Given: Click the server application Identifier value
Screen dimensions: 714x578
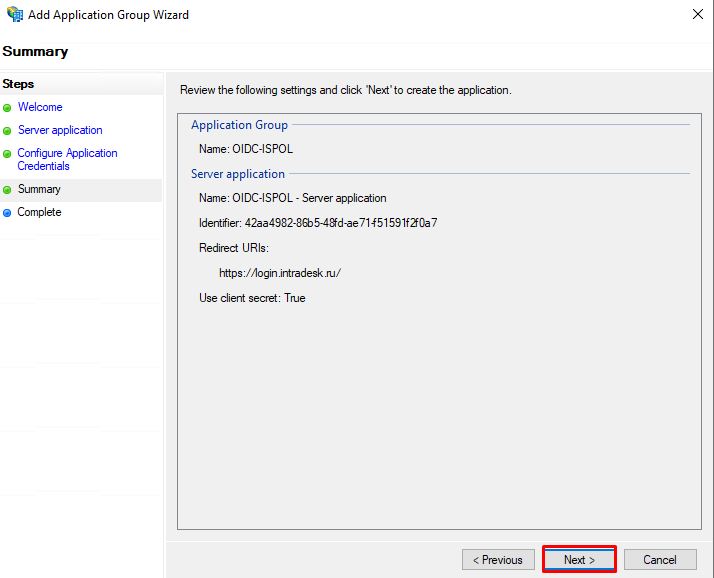Looking at the screenshot, I should pos(341,223).
